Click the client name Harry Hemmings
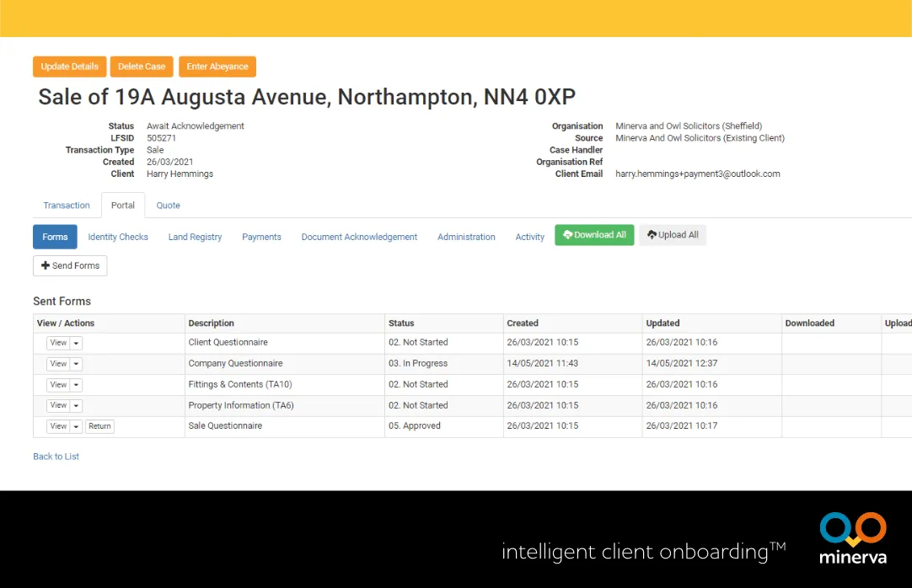Viewport: 912px width, 588px height. (180, 174)
